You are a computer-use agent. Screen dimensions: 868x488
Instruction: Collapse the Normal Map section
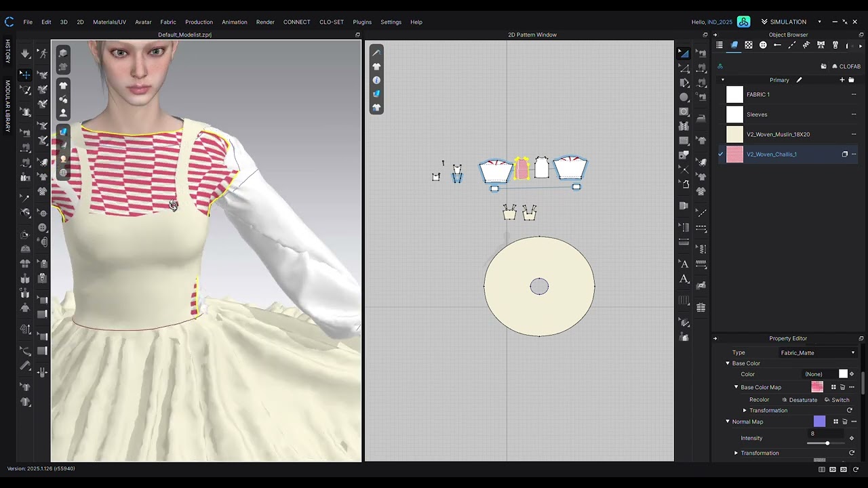[x=728, y=422]
